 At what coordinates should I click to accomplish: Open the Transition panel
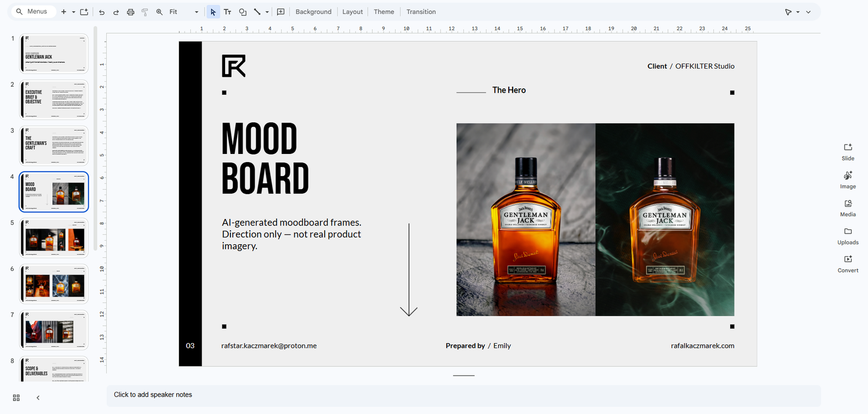(x=421, y=12)
